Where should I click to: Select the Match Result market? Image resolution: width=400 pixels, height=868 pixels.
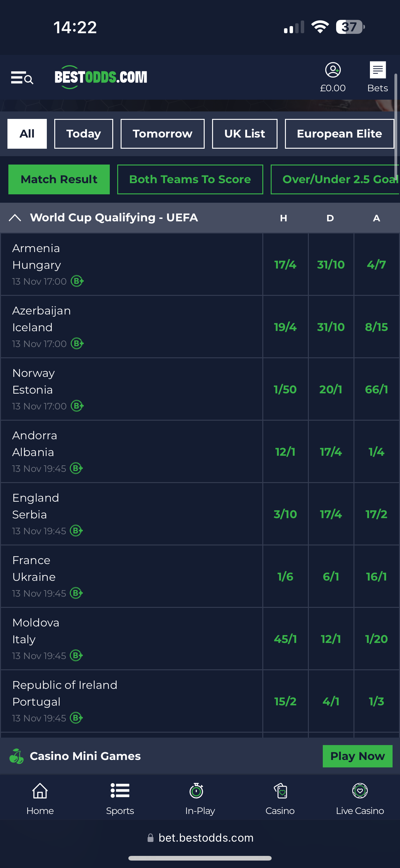pyautogui.click(x=59, y=179)
